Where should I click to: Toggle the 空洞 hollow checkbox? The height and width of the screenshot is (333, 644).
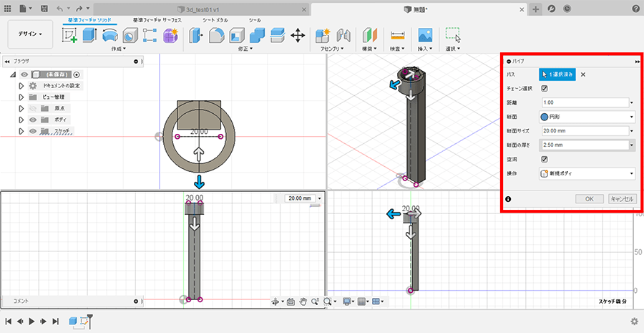click(x=545, y=159)
